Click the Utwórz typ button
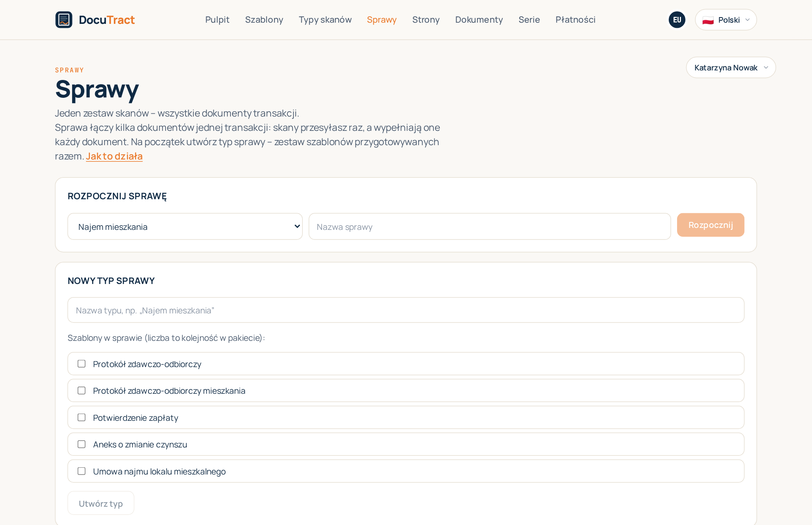This screenshot has width=812, height=525. 101,503
